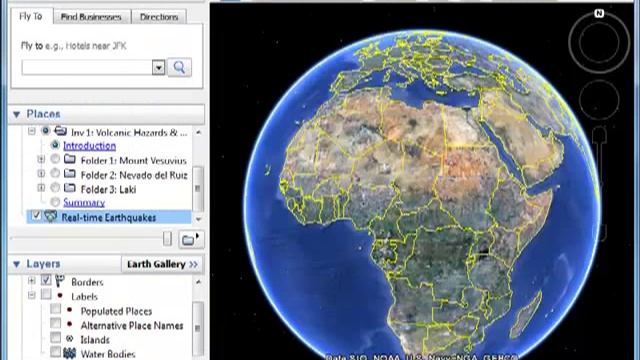Click the Fly To search magnifier button
This screenshot has height=360, width=640.
point(180,67)
